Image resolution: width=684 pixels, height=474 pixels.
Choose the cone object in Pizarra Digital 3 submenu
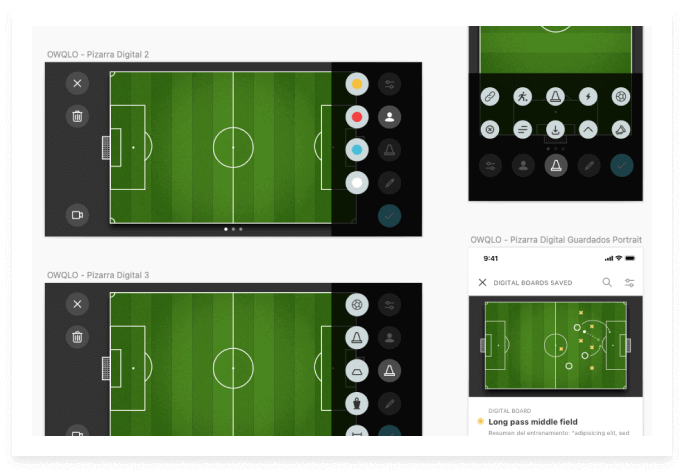pyautogui.click(x=357, y=338)
